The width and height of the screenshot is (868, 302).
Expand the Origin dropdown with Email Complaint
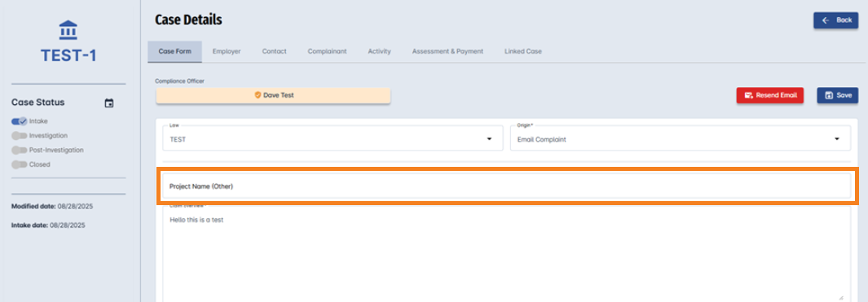point(681,138)
